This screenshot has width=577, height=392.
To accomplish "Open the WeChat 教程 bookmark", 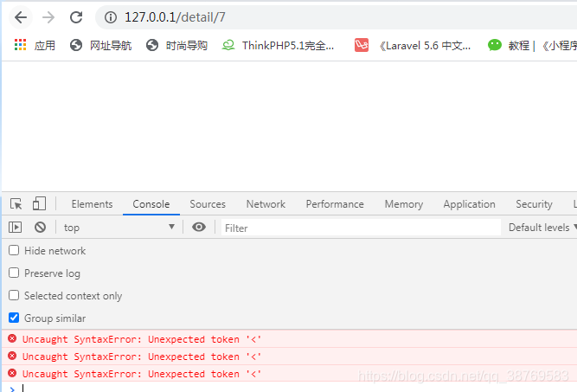I will point(532,45).
